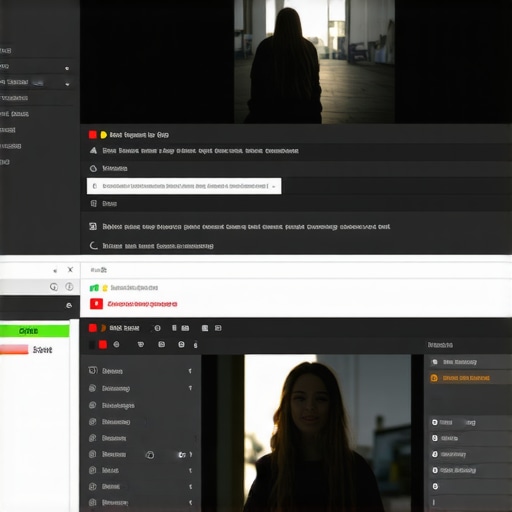This screenshot has height=512, width=512.
Task: Click the red button with white glyph
Action: point(96,304)
